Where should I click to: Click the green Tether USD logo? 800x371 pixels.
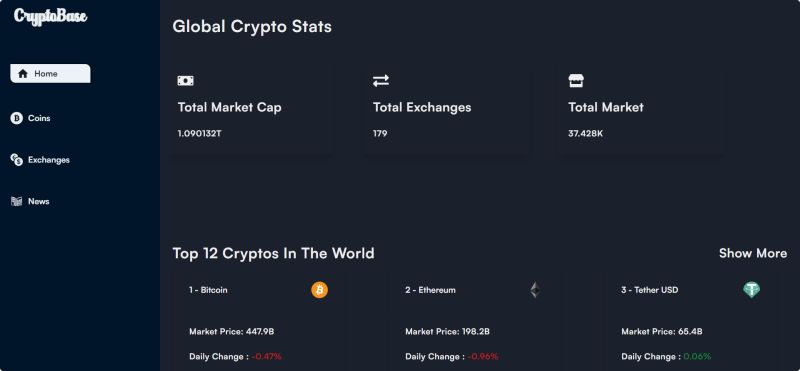(x=751, y=290)
